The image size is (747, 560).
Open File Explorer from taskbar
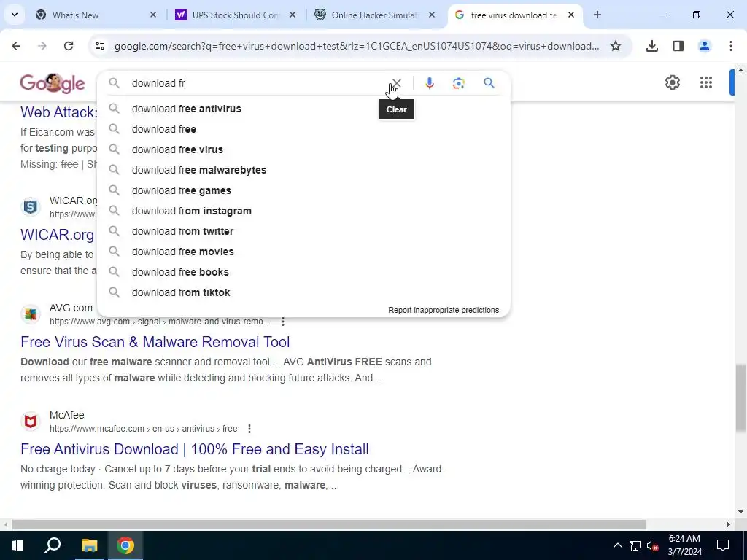pyautogui.click(x=89, y=545)
